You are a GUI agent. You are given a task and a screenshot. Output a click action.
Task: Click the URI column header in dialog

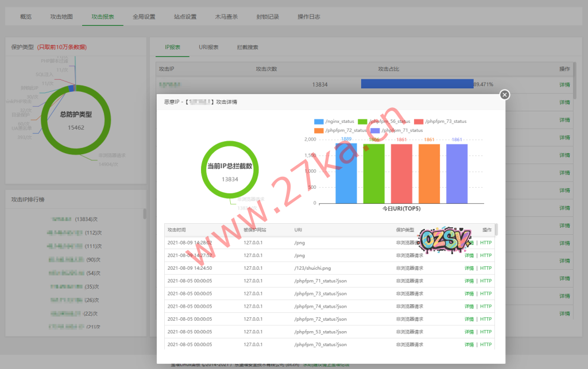[x=298, y=230]
